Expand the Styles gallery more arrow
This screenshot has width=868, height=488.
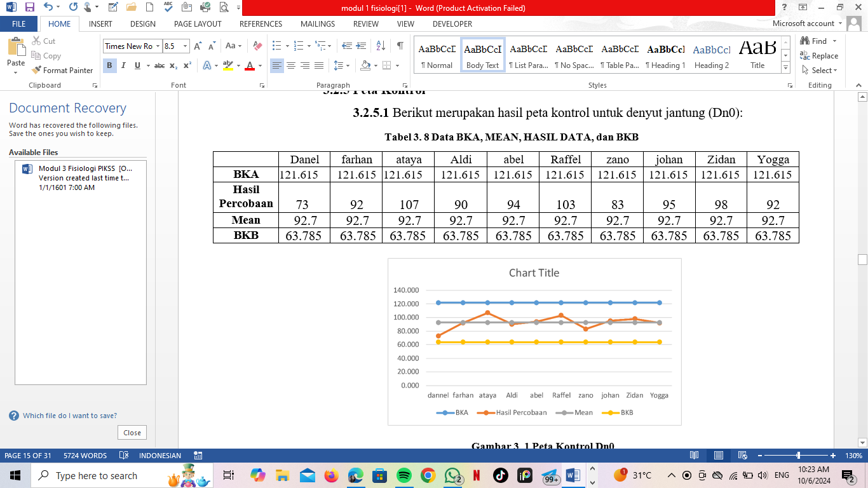click(786, 68)
